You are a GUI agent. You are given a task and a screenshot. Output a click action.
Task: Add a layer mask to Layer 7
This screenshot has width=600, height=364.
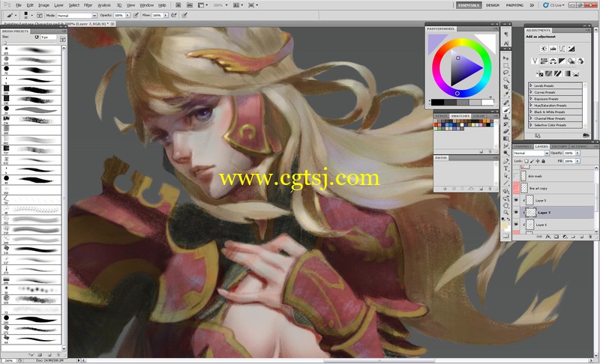click(556, 237)
